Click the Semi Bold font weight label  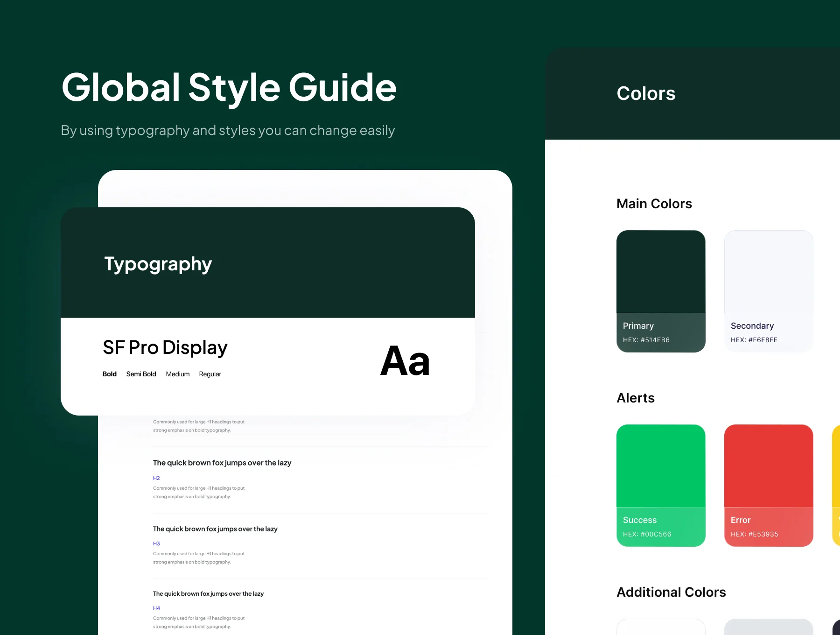point(141,374)
